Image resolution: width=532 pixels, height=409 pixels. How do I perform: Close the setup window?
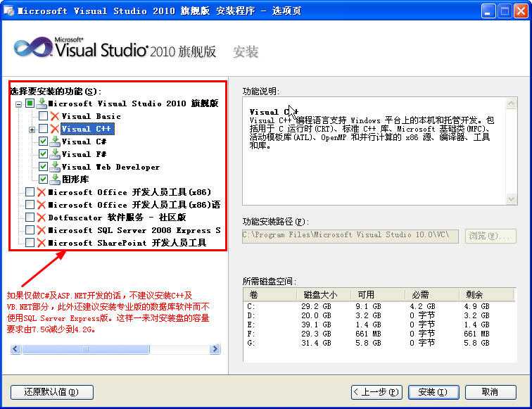521,11
